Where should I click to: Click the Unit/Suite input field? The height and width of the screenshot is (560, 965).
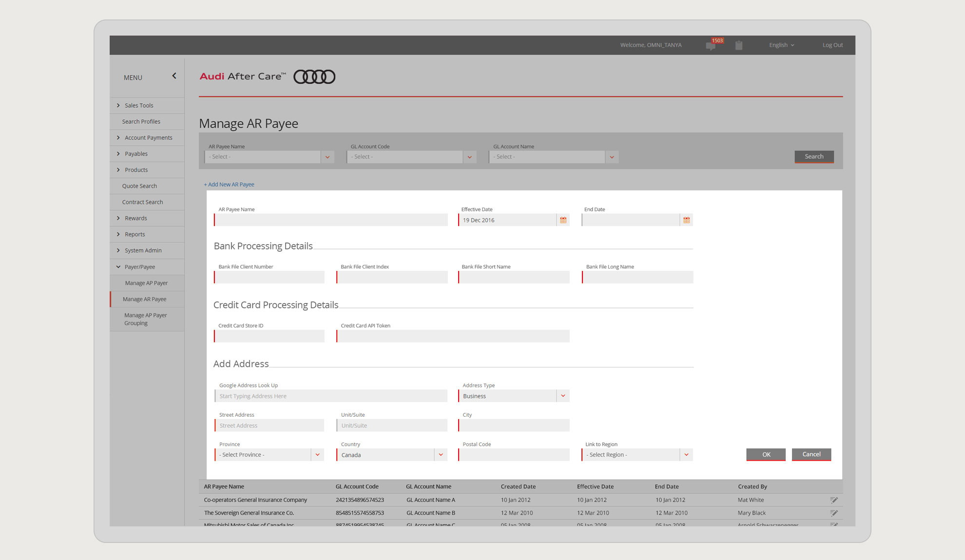[392, 426]
